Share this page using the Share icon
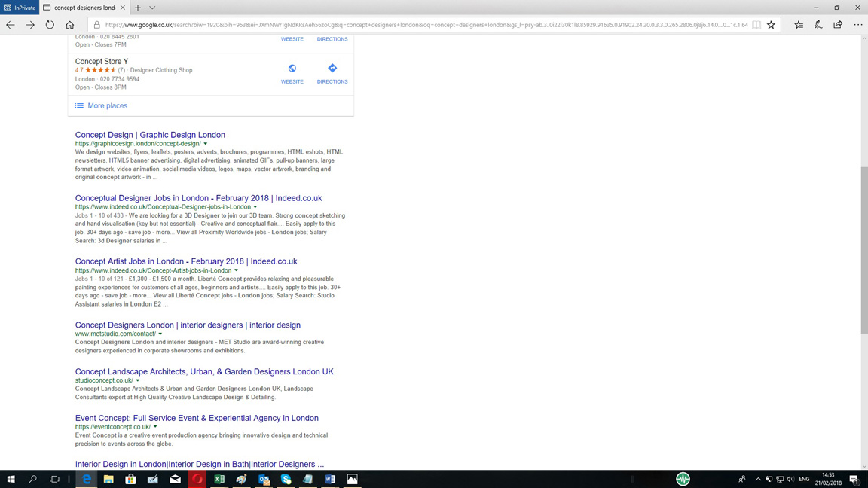The image size is (868, 488). click(838, 25)
